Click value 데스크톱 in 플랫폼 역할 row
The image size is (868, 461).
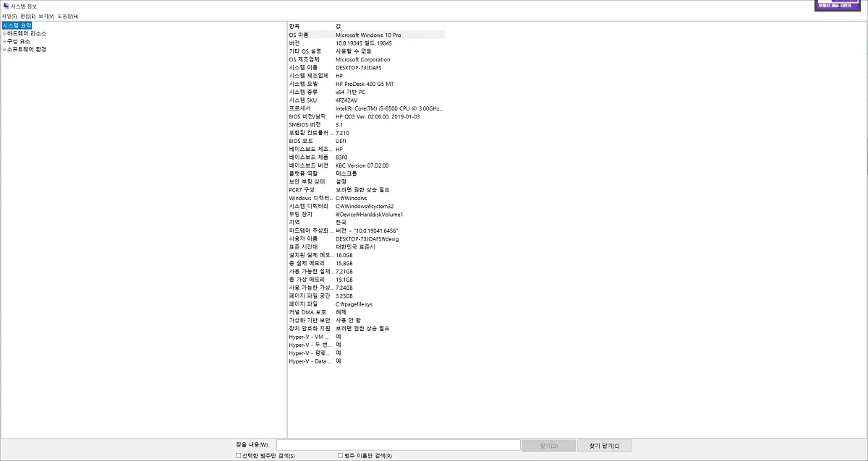point(346,173)
